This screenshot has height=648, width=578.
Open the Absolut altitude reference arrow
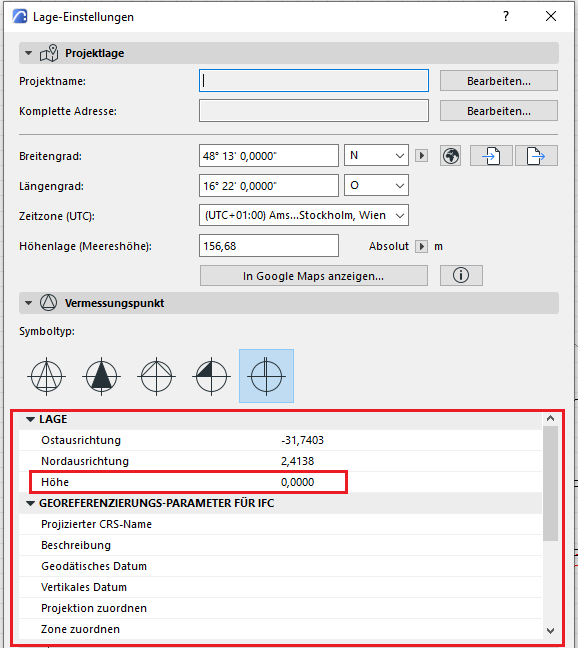[421, 246]
